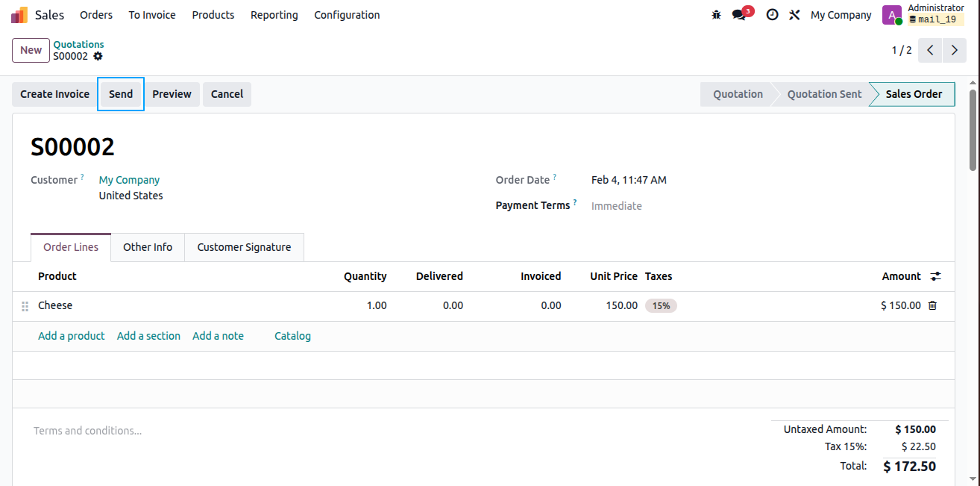Image resolution: width=980 pixels, height=486 pixels.
Task: Select the Sales Order status stage
Action: coord(914,94)
